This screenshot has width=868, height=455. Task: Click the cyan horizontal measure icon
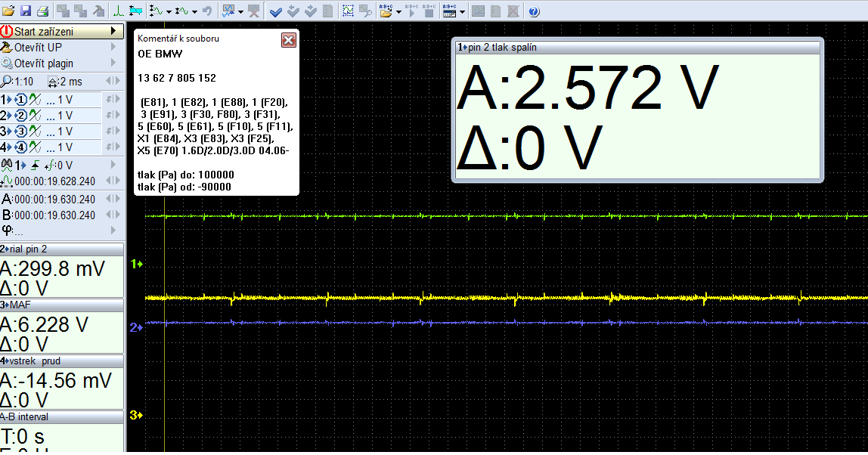point(135,11)
